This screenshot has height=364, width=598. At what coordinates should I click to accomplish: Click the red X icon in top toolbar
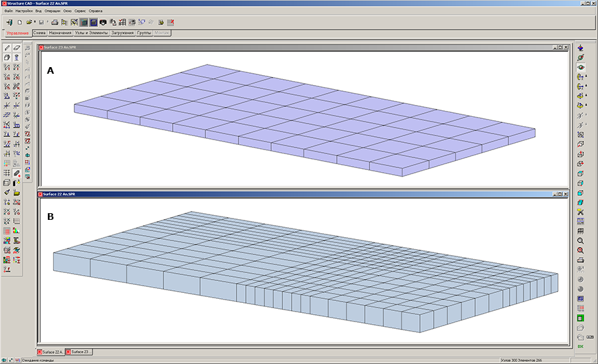(x=171, y=23)
